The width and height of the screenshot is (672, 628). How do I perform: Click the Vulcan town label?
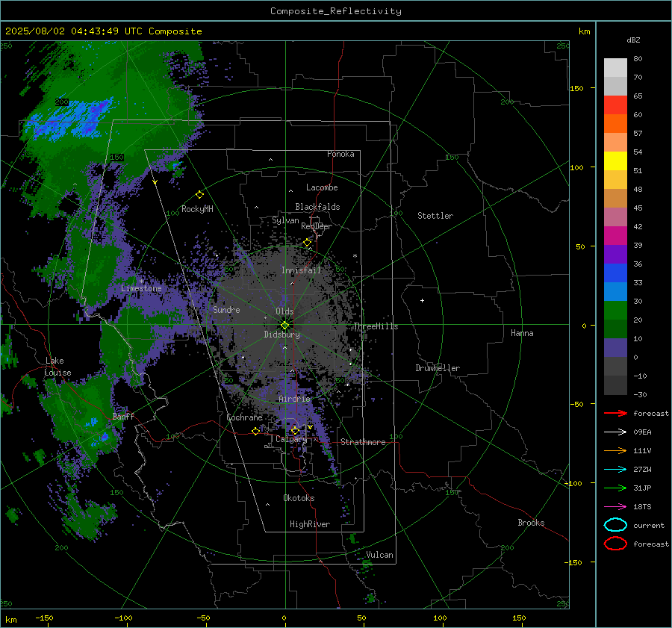(x=379, y=555)
